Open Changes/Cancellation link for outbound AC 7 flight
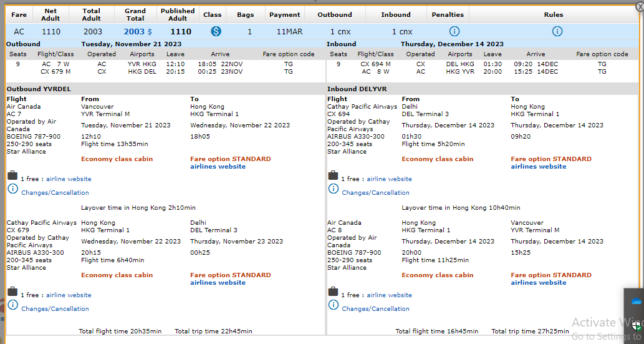The height and width of the screenshot is (344, 644). click(55, 193)
